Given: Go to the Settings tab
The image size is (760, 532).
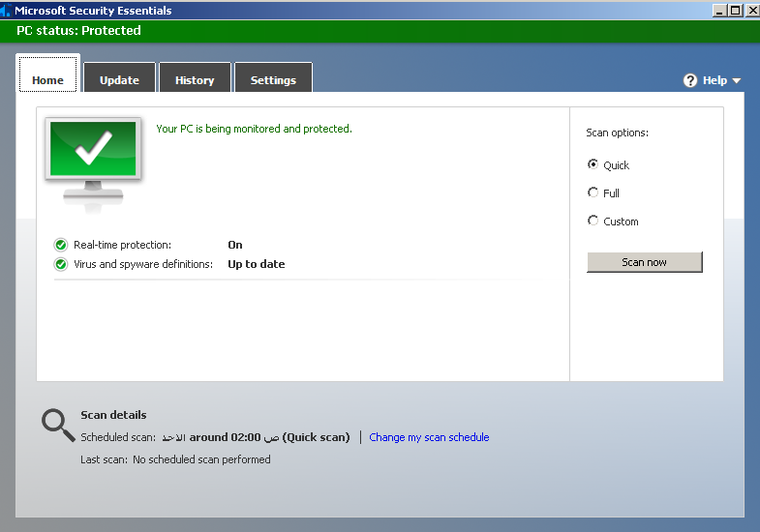Looking at the screenshot, I should click(x=273, y=80).
